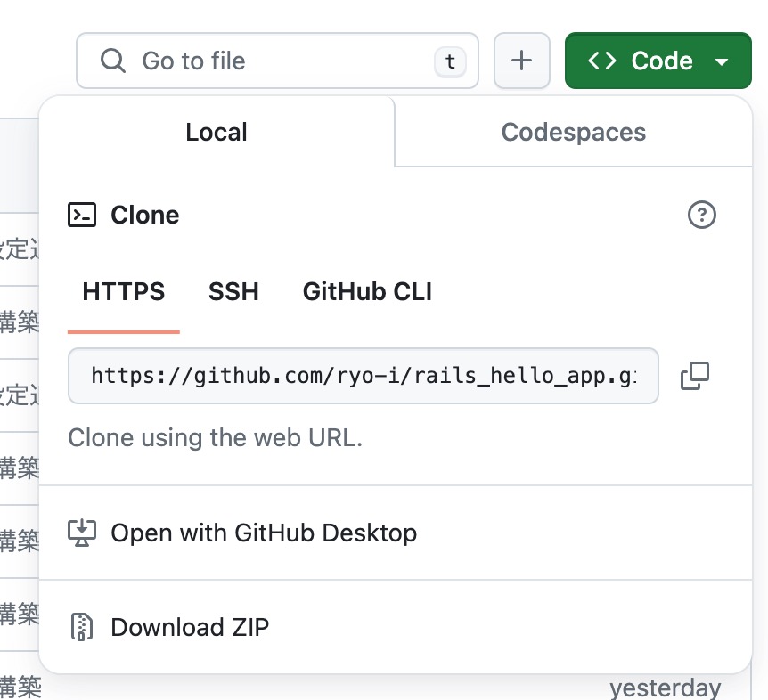Click the 't' keyboard shortcut badge
Screen dimensions: 768x700
(x=450, y=61)
